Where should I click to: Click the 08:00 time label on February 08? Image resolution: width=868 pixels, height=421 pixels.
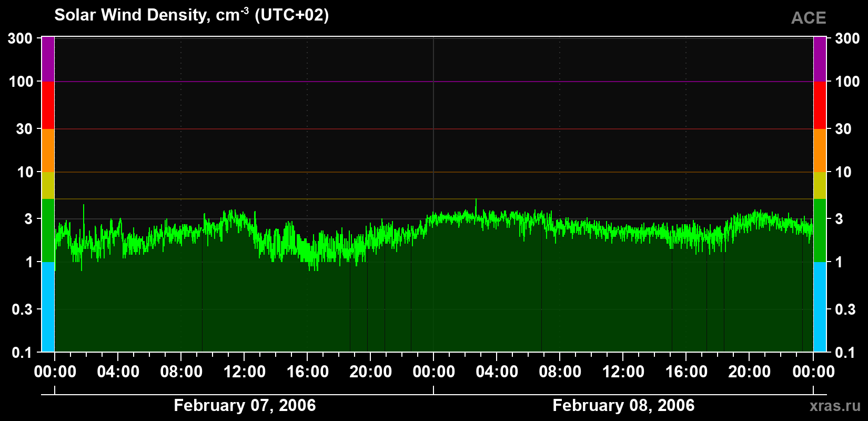click(560, 372)
